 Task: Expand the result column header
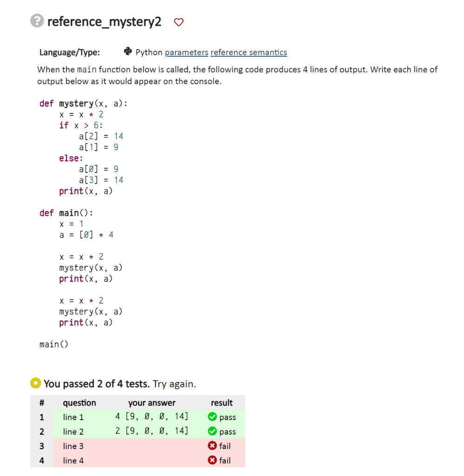(222, 403)
